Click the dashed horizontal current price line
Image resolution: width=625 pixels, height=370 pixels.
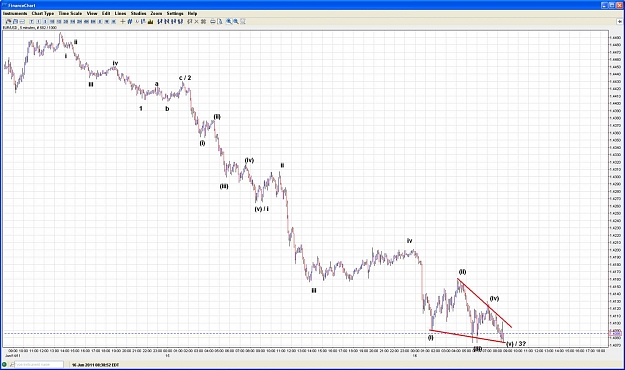pyautogui.click(x=305, y=333)
